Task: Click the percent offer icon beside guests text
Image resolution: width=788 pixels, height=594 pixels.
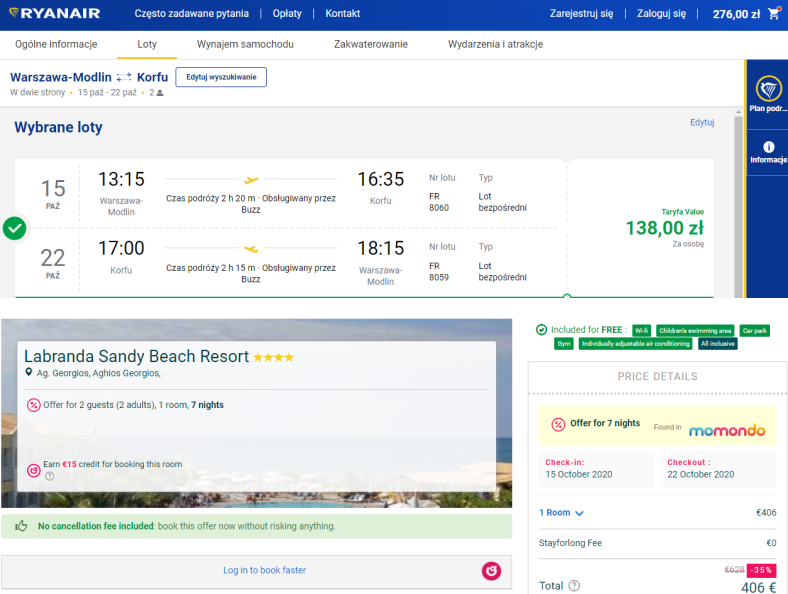Action: (x=33, y=405)
